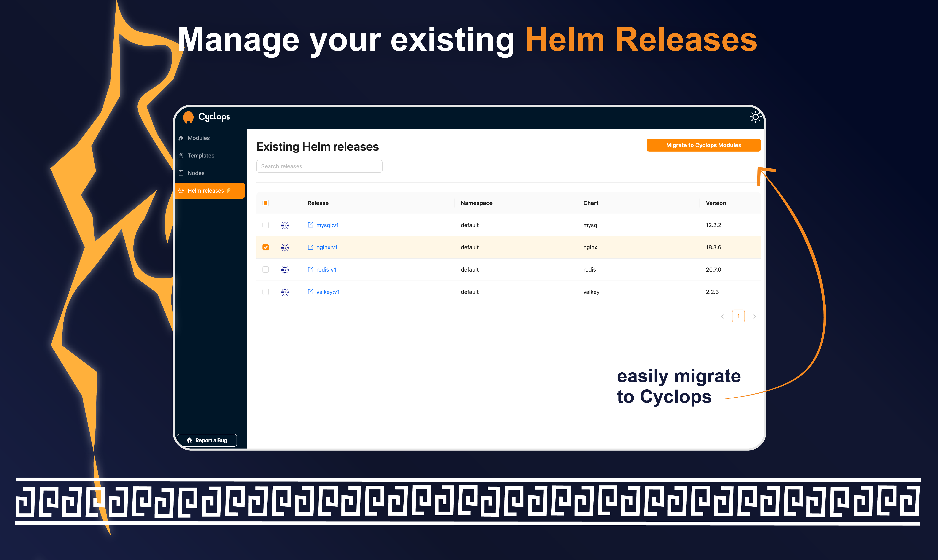Open Templates in the sidebar
The width and height of the screenshot is (938, 560).
201,155
